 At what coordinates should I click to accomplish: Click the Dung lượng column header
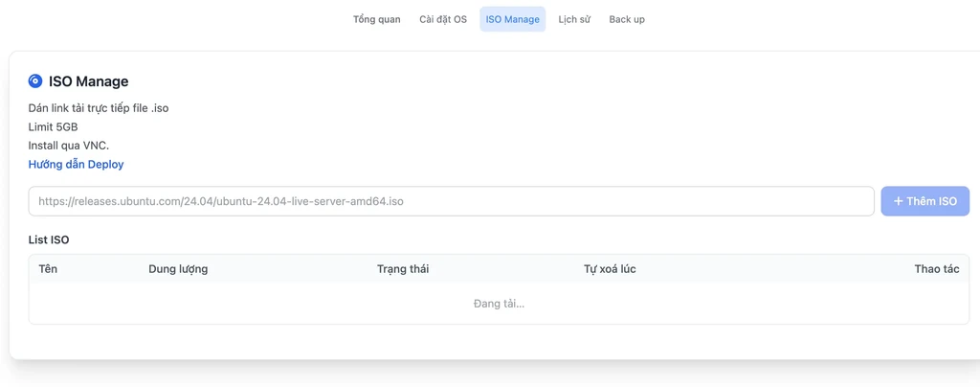[178, 269]
